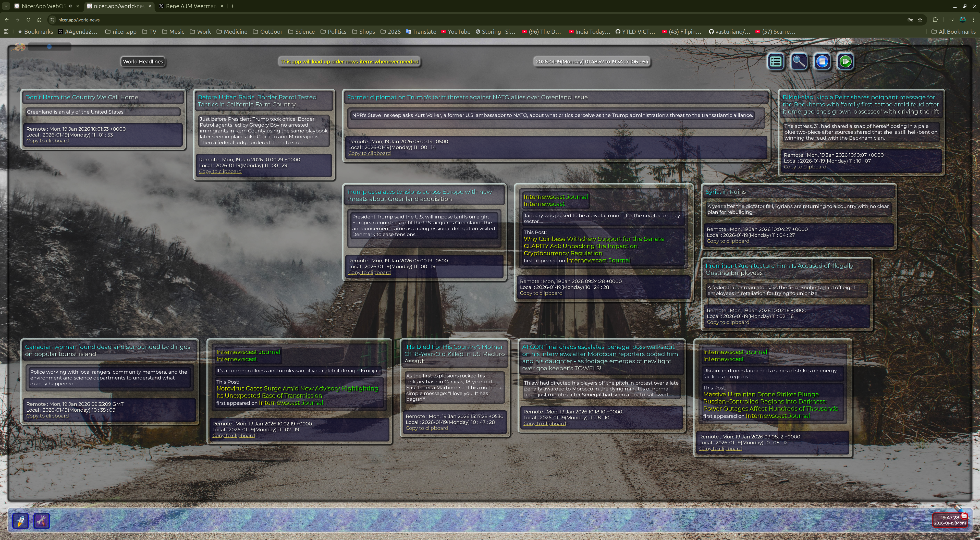The image size is (980, 540).
Task: Click the green play/pause icon
Action: click(845, 61)
